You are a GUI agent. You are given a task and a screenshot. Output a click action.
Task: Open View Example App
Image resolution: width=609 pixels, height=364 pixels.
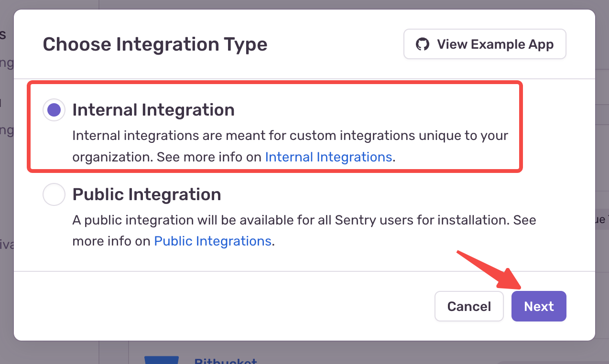pyautogui.click(x=485, y=44)
